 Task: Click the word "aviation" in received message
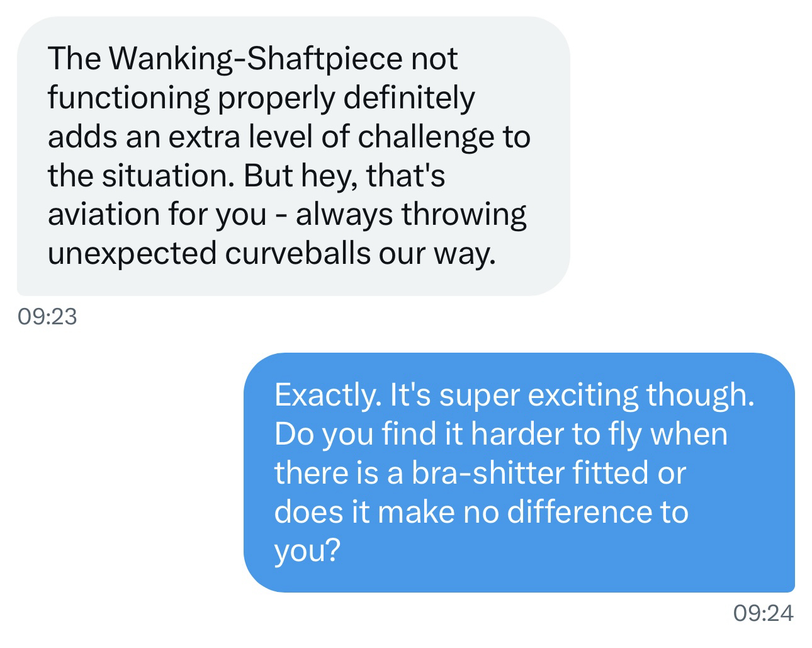pyautogui.click(x=103, y=214)
